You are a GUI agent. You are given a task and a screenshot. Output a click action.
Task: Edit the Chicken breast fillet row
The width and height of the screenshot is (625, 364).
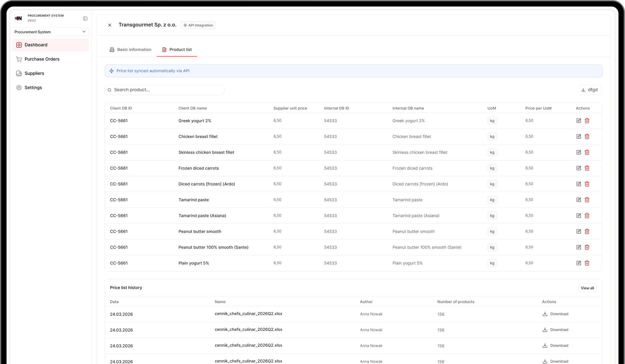(579, 136)
